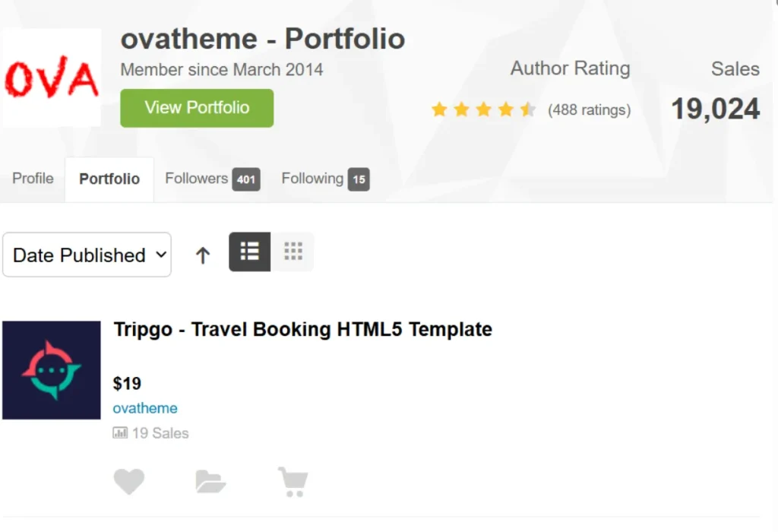Image resolution: width=778 pixels, height=532 pixels.
Task: Open the Tripgo item thumbnail
Action: pyautogui.click(x=52, y=370)
